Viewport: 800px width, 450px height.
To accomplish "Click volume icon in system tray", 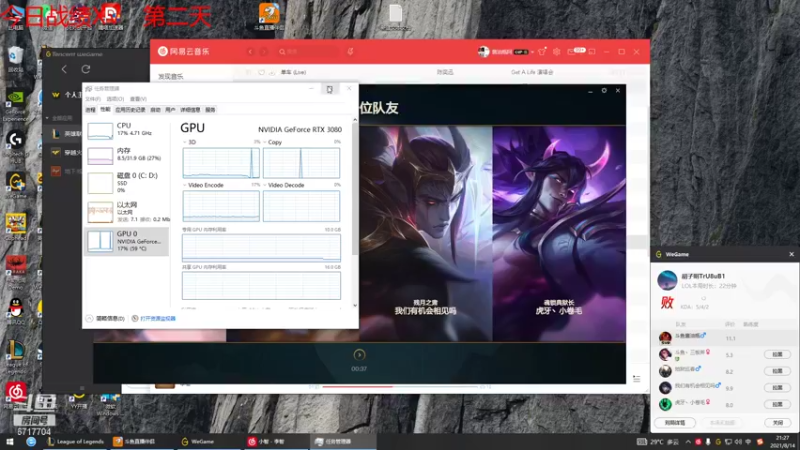I will click(x=738, y=442).
